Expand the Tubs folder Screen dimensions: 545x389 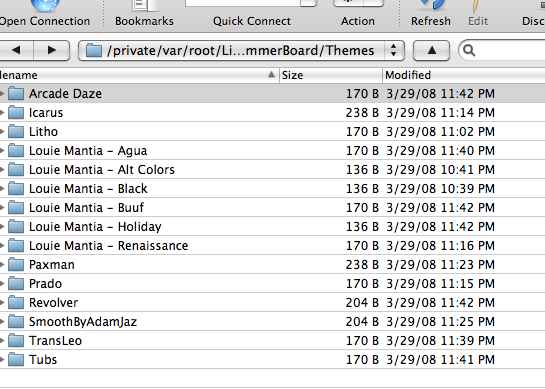(x=2, y=359)
